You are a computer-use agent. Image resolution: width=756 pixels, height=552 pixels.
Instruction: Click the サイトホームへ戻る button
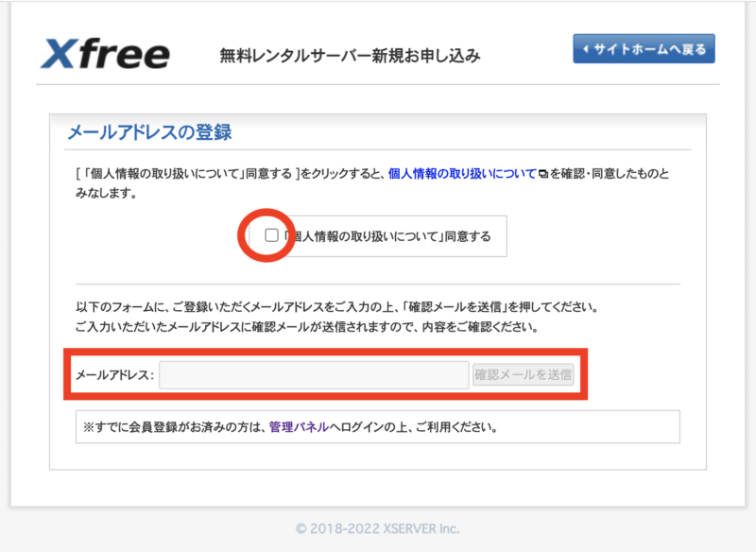pos(644,49)
